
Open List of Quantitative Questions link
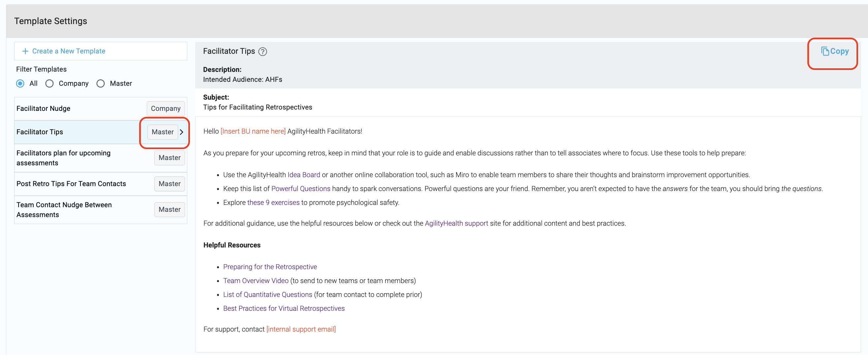pyautogui.click(x=267, y=295)
